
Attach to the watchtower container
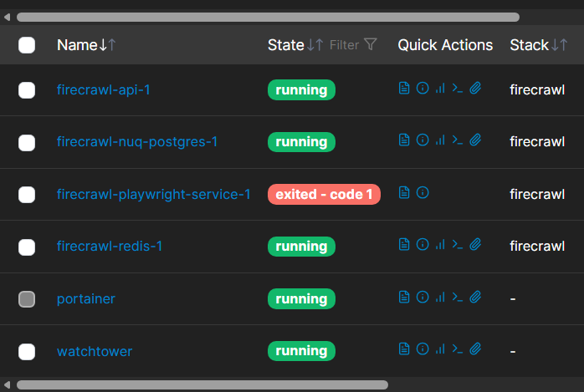[x=475, y=350]
